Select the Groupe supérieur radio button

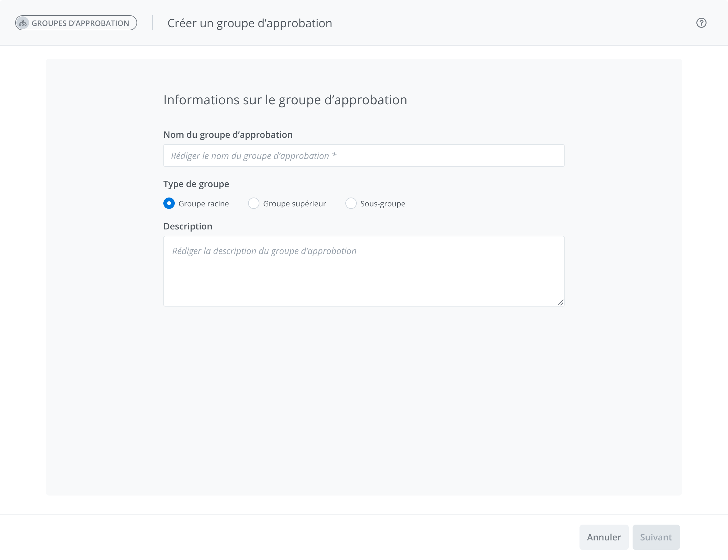point(253,203)
